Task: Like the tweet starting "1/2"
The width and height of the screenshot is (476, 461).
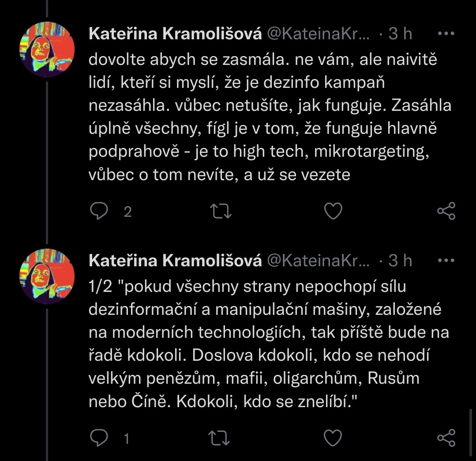Action: tap(333, 438)
